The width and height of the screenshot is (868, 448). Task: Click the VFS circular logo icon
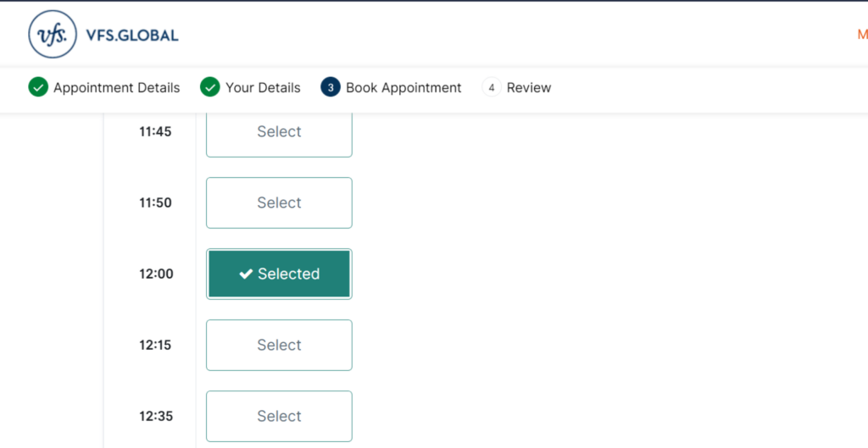(53, 34)
